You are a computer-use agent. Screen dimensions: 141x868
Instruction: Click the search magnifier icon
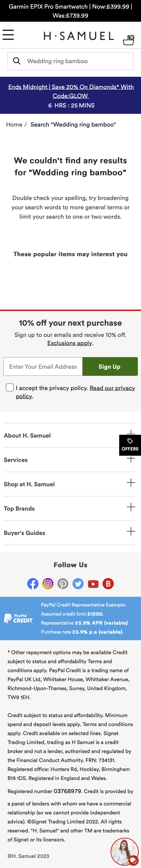point(17,61)
